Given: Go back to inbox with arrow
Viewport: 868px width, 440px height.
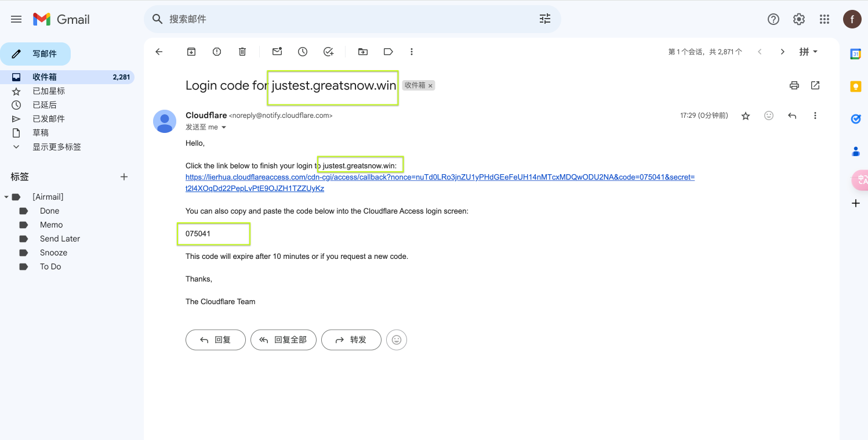Looking at the screenshot, I should (159, 52).
